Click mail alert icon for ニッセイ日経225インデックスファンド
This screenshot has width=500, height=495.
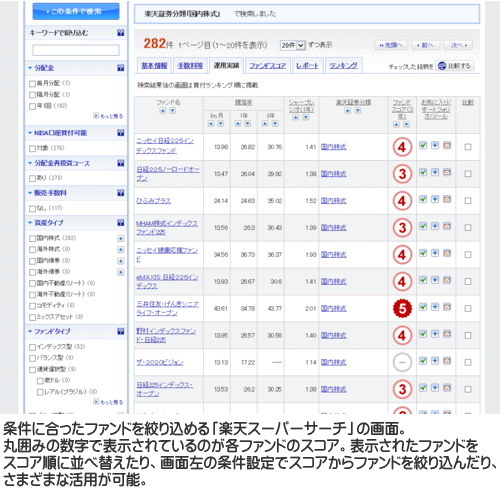pyautogui.click(x=447, y=145)
